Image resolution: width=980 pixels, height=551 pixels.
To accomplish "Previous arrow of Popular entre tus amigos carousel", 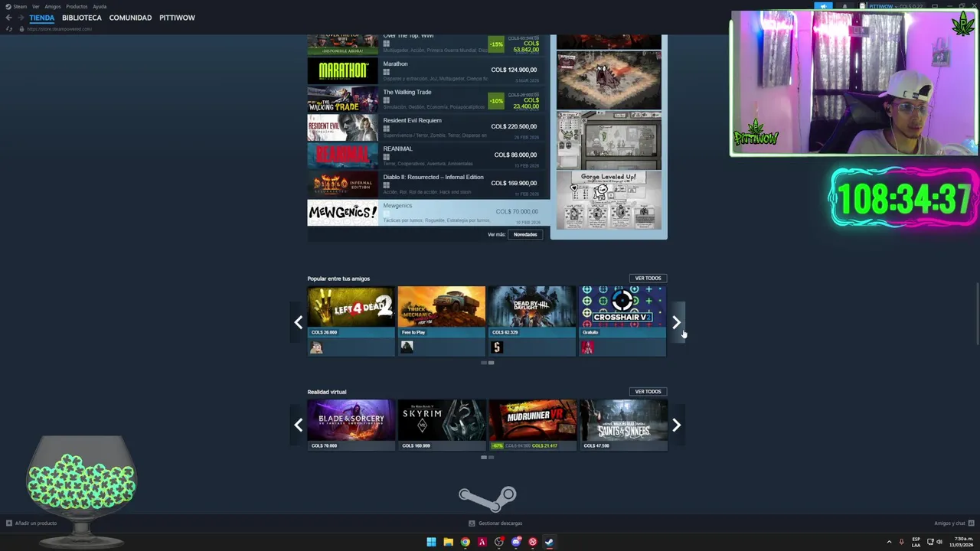I will [x=299, y=322].
